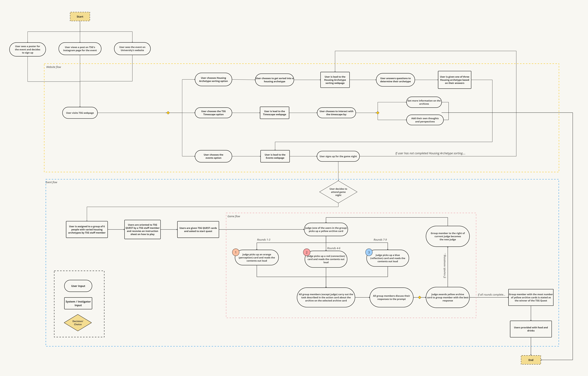Click the Instagram page post node

[80, 49]
